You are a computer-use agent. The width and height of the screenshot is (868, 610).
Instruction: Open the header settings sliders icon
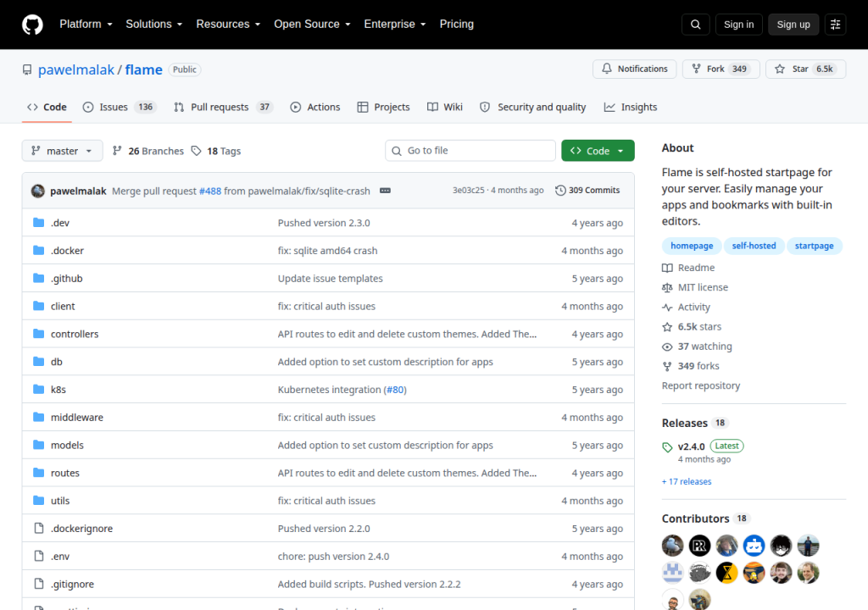[x=835, y=25]
